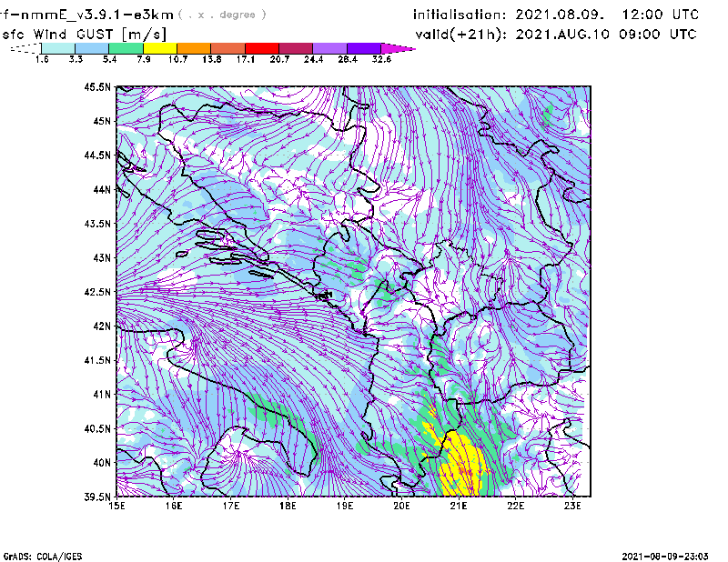Click the 'valid(+21h): 2021.AUG.10 09:00 UTC' line

click(x=556, y=35)
